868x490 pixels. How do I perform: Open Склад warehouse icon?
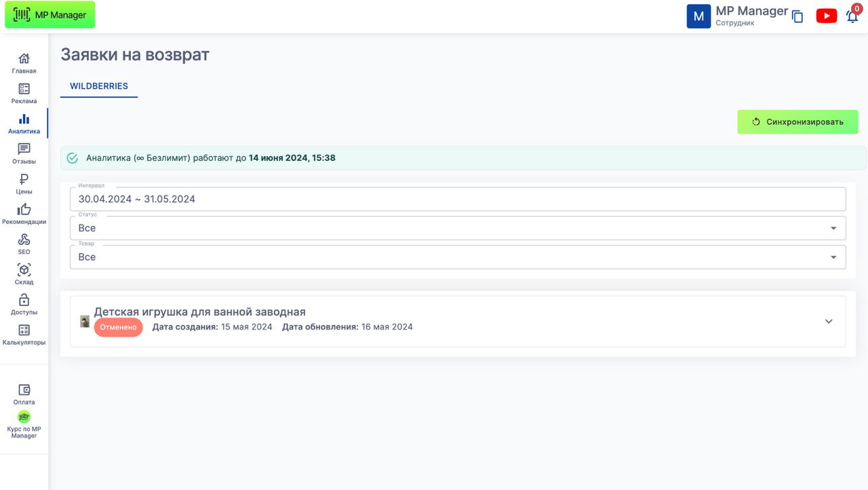(x=24, y=270)
